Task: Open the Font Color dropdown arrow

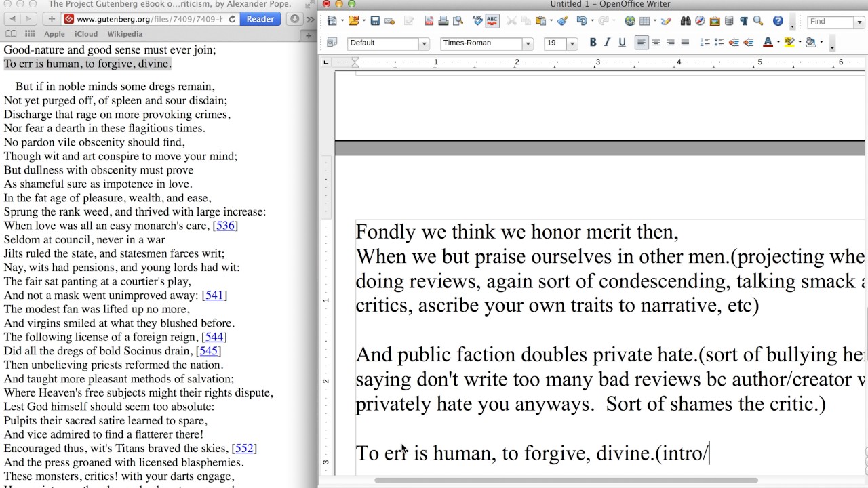Action: pos(777,43)
